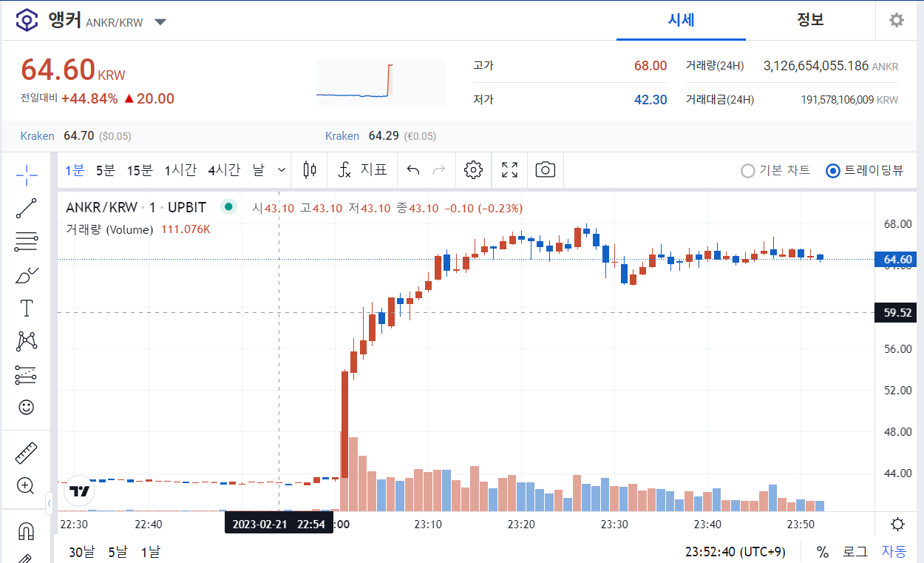Select the 15분 interval
This screenshot has height=563, width=924.
pos(140,170)
